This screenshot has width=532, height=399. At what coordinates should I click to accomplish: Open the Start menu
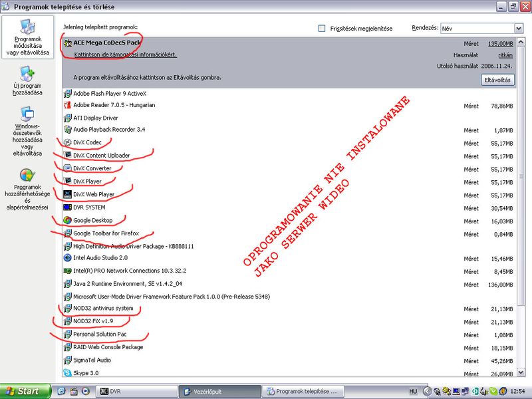(x=25, y=391)
